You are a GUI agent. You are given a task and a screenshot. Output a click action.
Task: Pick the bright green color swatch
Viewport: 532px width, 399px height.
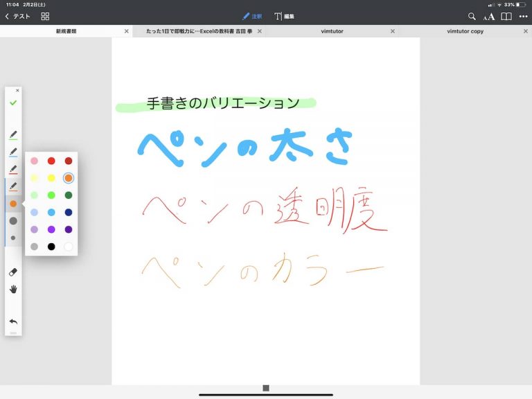click(x=51, y=195)
